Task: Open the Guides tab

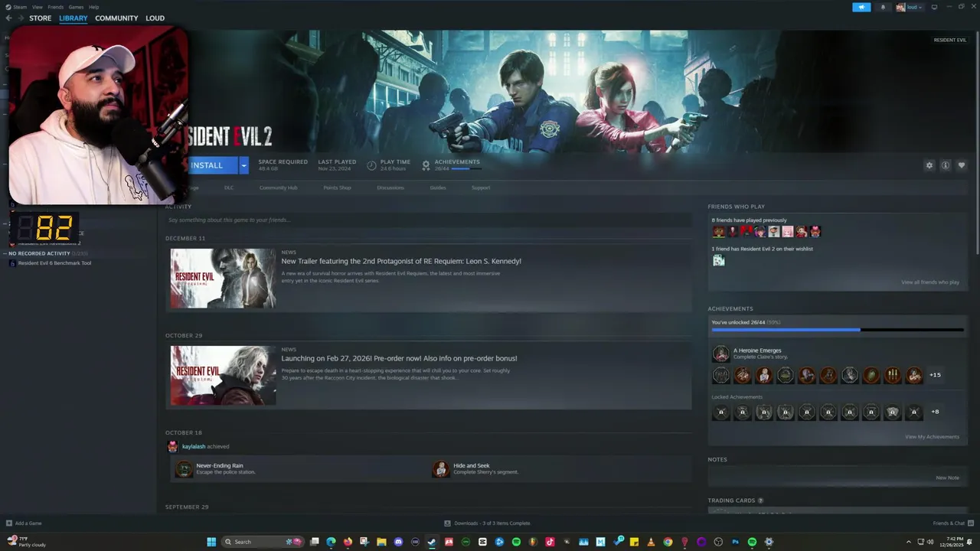Action: [438, 187]
